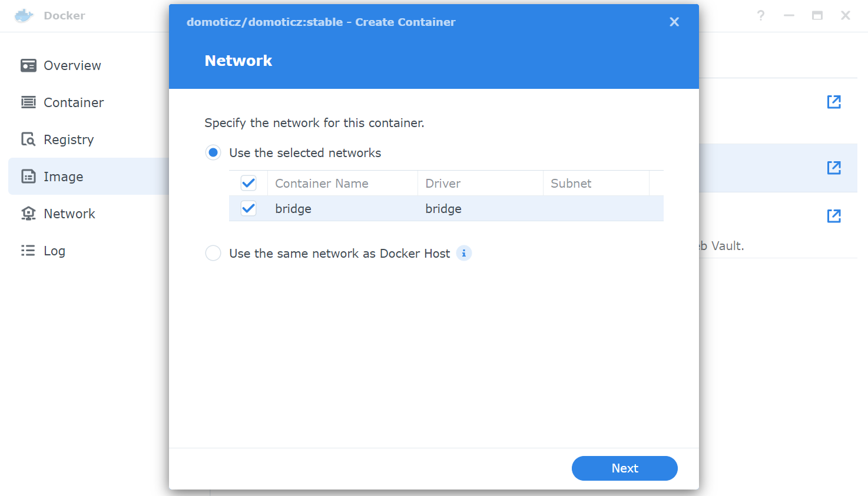868x496 pixels.
Task: Open first image's external link icon
Action: point(834,102)
